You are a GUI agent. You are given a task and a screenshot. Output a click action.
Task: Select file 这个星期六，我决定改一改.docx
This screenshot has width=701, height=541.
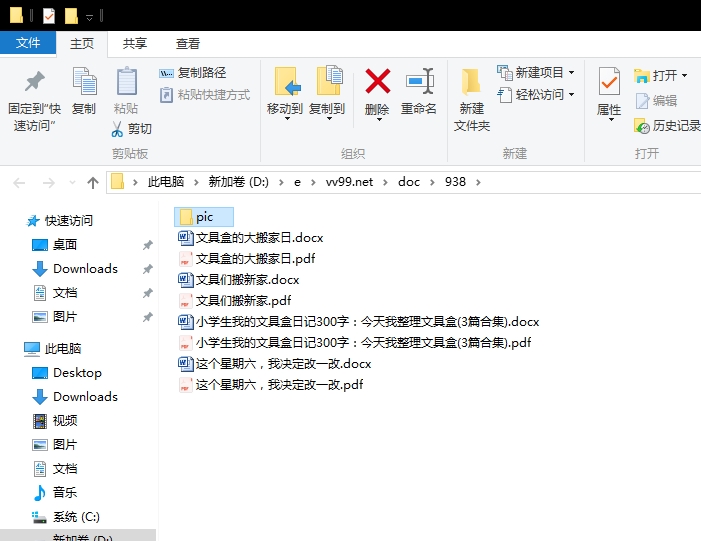[x=274, y=363]
